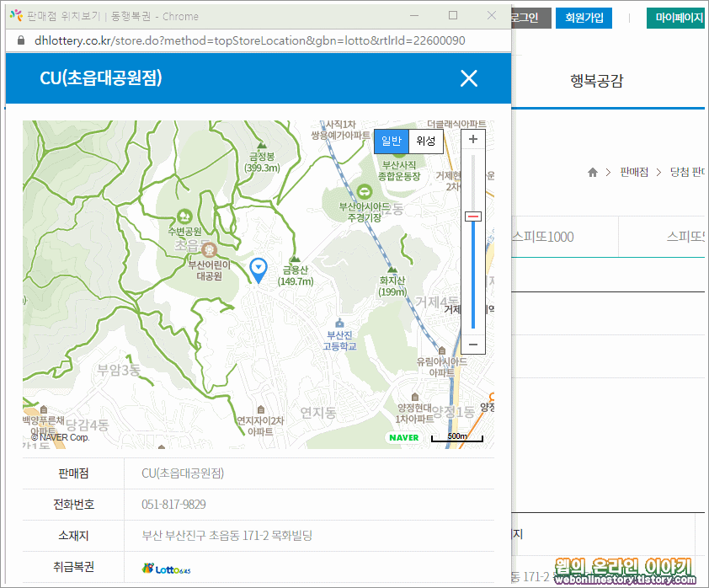Click the 연지동 map label
Image resolution: width=709 pixels, height=588 pixels.
(318, 413)
